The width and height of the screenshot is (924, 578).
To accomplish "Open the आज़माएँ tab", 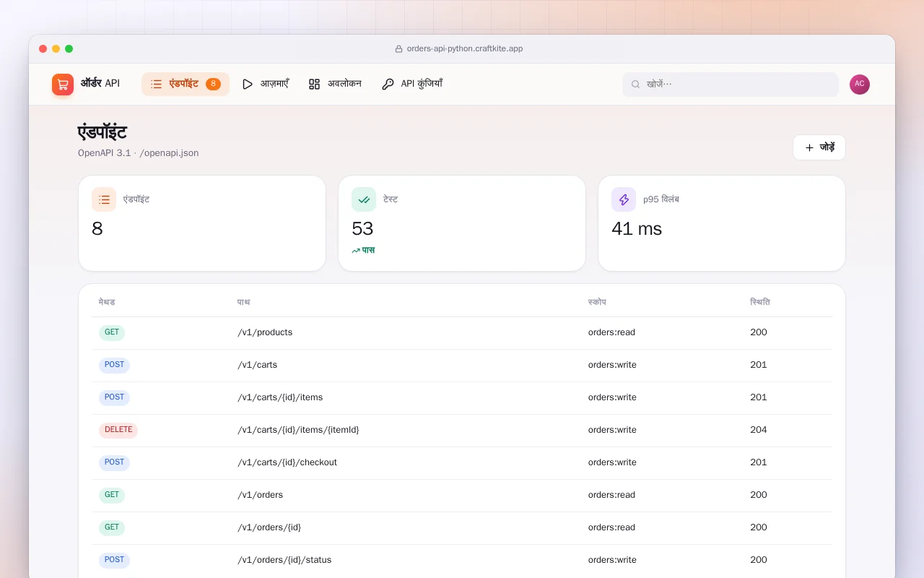I will click(265, 84).
